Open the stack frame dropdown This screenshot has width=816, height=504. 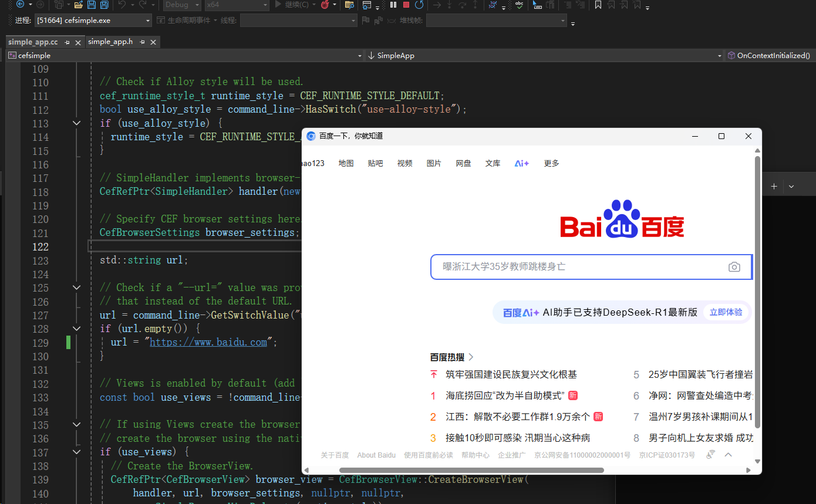pyautogui.click(x=497, y=21)
